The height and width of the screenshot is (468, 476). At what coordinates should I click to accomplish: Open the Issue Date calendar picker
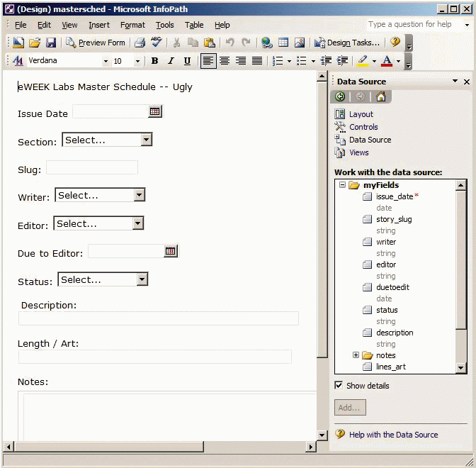[x=155, y=111]
